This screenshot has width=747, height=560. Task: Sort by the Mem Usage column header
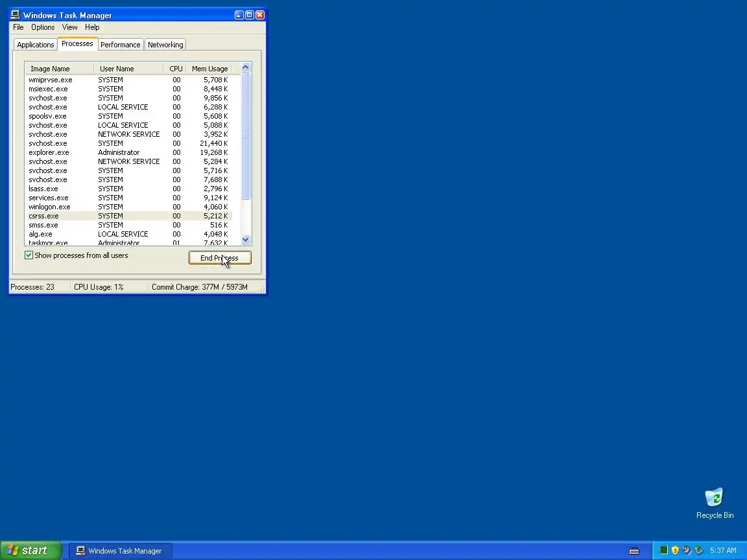209,69
